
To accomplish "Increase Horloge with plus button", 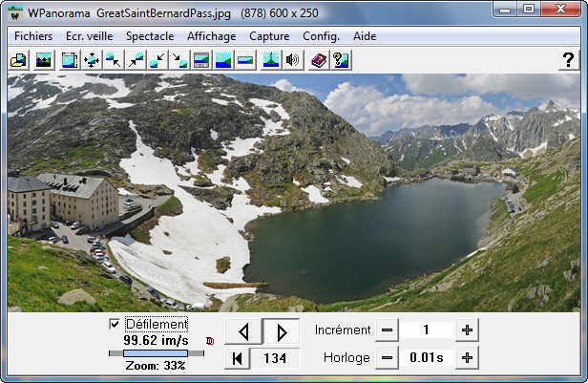I will pyautogui.click(x=467, y=358).
